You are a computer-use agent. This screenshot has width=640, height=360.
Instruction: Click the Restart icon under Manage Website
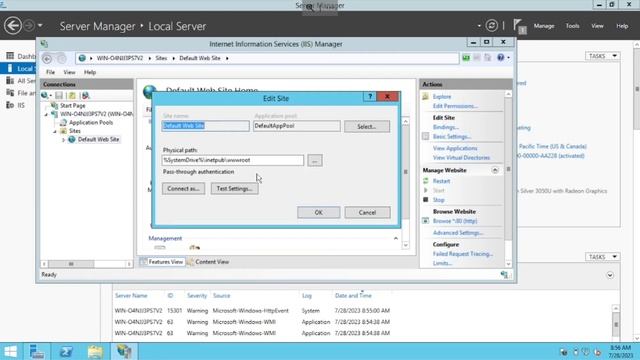426,181
